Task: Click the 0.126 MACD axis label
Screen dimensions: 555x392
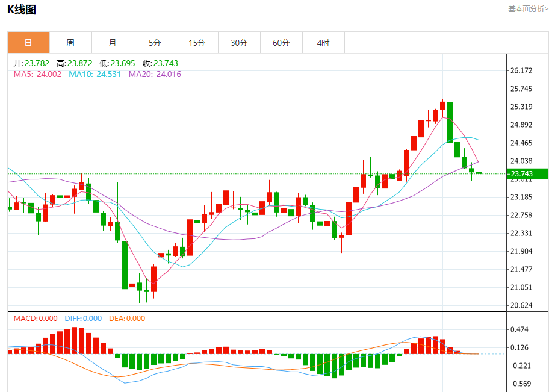Action: click(x=519, y=347)
